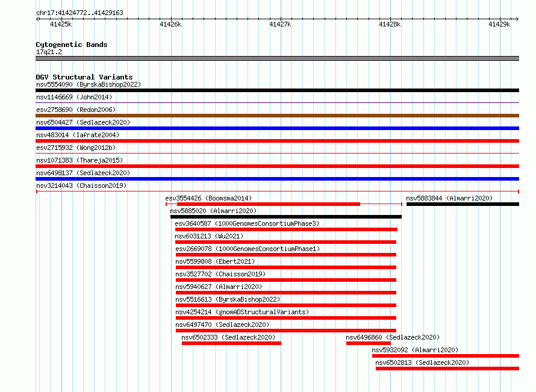Image resolution: width=536 pixels, height=392 pixels.
Task: Open the esv2758690 (Redon2006) variant label
Action: point(76,110)
